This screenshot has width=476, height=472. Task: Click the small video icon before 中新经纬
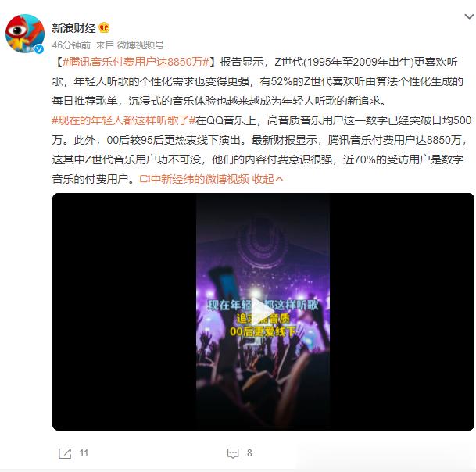coord(145,179)
